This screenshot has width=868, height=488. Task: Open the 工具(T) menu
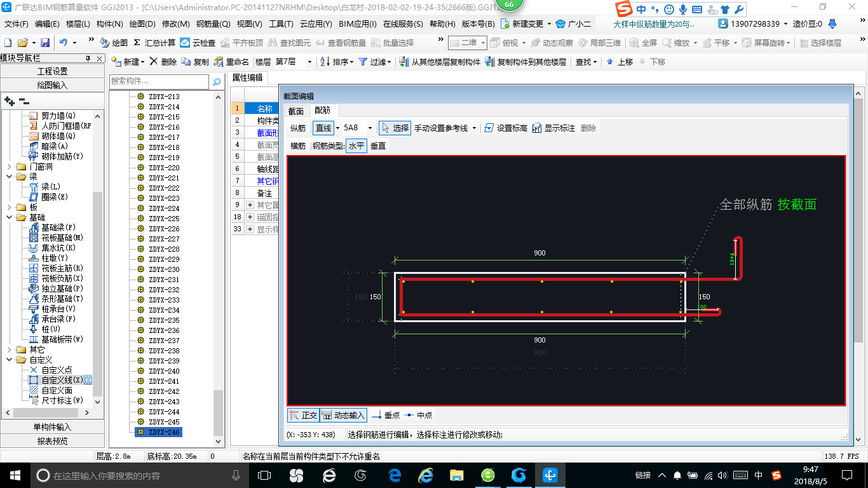click(x=281, y=24)
